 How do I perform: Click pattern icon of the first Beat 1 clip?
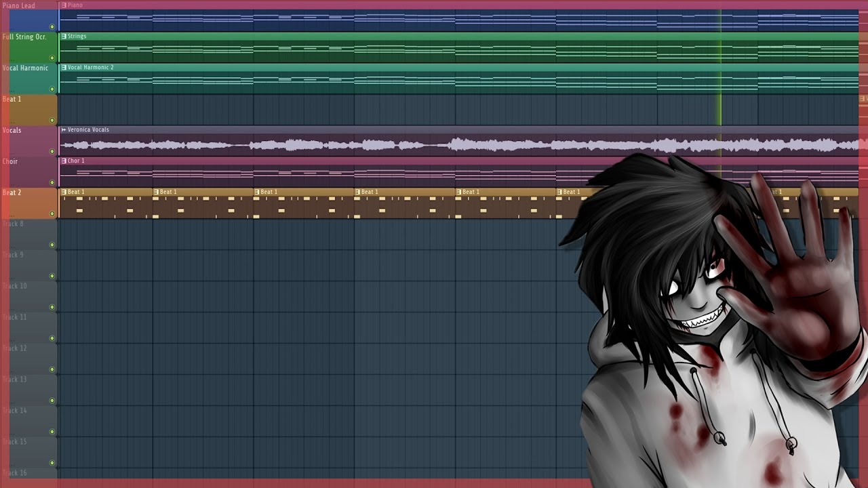(64, 192)
